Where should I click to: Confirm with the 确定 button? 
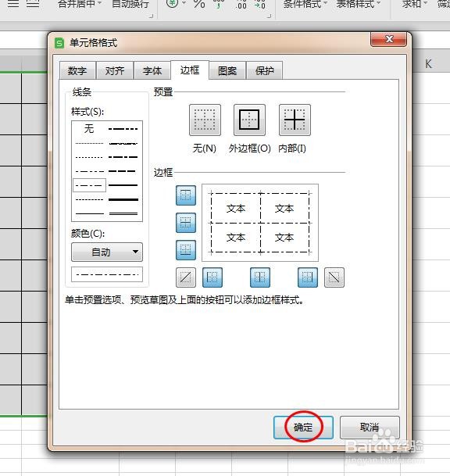click(303, 428)
